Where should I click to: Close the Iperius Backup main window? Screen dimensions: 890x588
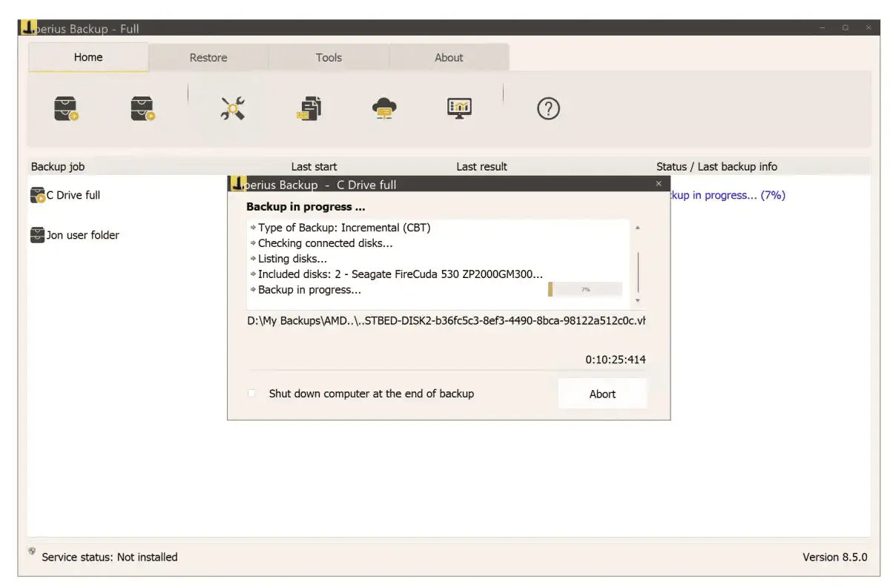click(x=867, y=28)
